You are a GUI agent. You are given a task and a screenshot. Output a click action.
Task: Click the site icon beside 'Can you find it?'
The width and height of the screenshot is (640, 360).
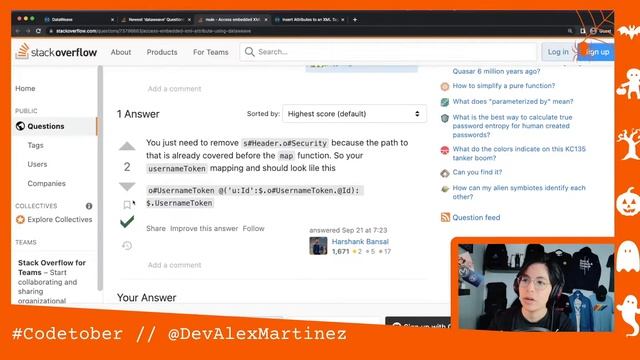pos(445,173)
